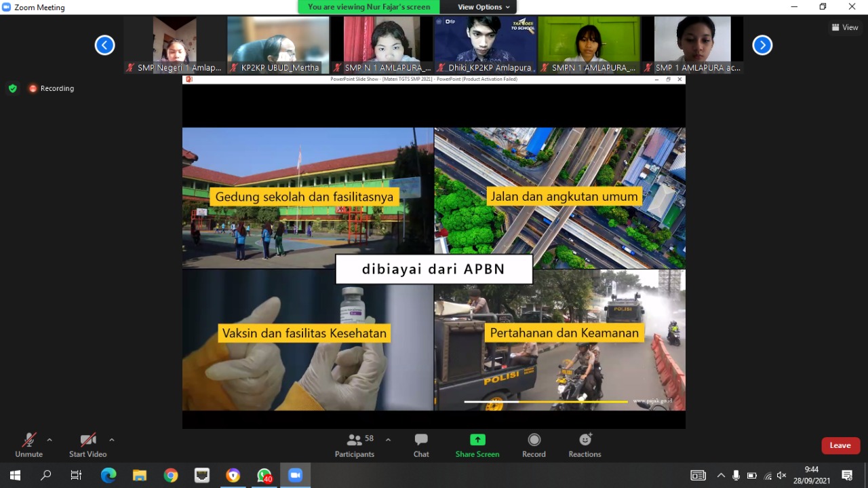Image resolution: width=868 pixels, height=488 pixels.
Task: Expand video options next to Start Video
Action: pos(112,440)
